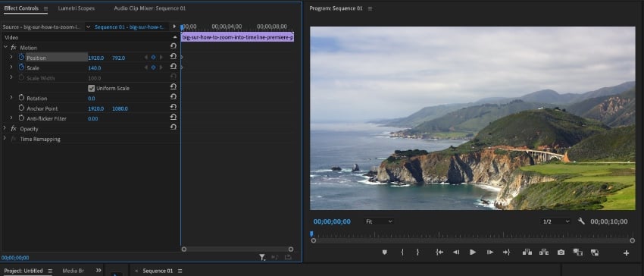Open the Comparison View button
This screenshot has height=276, width=644.
click(x=578, y=252)
